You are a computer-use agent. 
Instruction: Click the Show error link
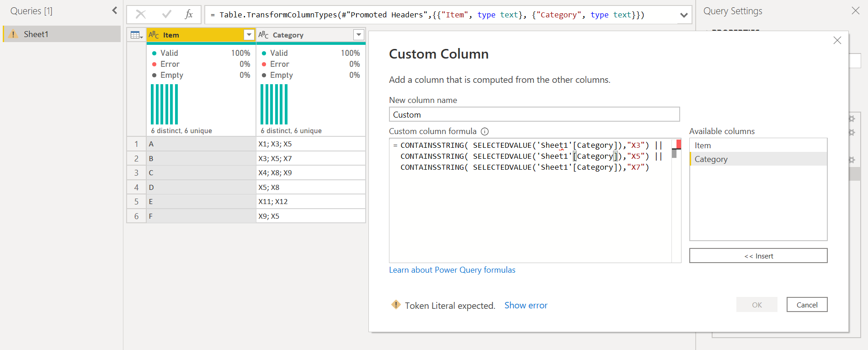click(x=526, y=305)
